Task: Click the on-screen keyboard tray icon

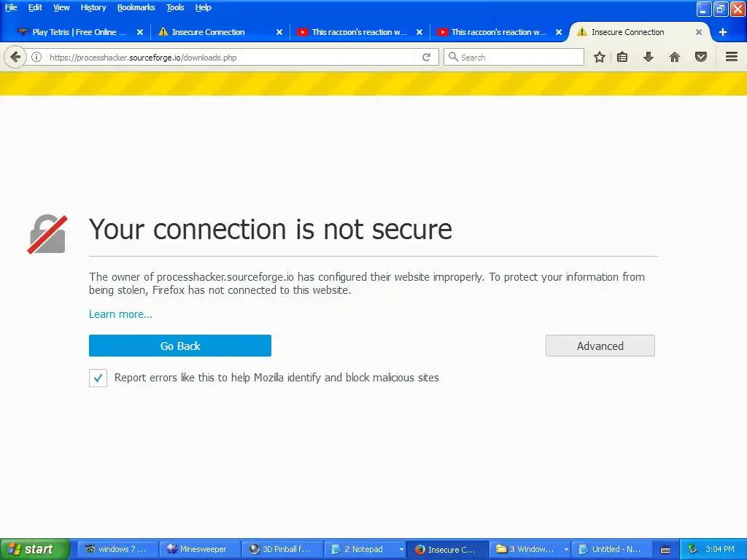Action: (665, 550)
